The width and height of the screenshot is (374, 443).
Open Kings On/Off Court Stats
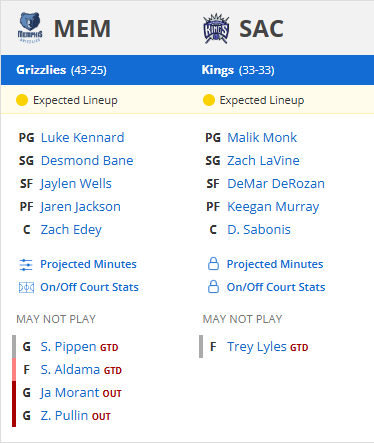click(x=276, y=287)
